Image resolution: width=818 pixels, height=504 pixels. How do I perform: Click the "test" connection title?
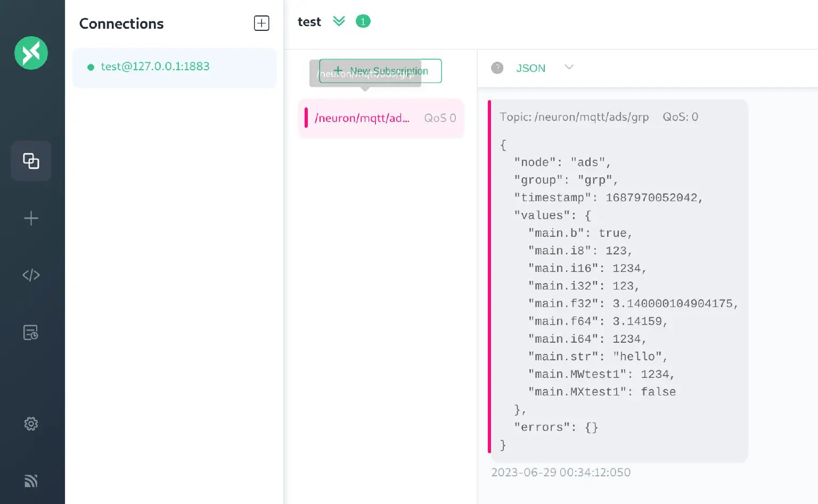click(309, 22)
